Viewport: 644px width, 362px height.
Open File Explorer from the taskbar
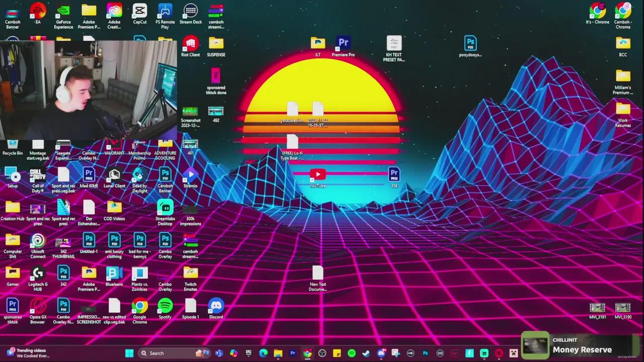278,353
